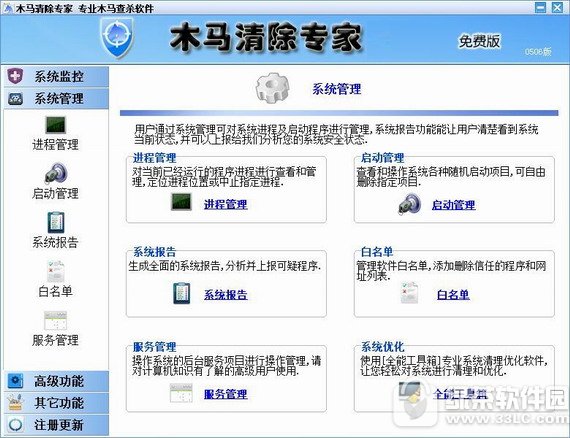Click the sidebar 进程管理 monitor icon
The width and height of the screenshot is (570, 438).
(56, 125)
